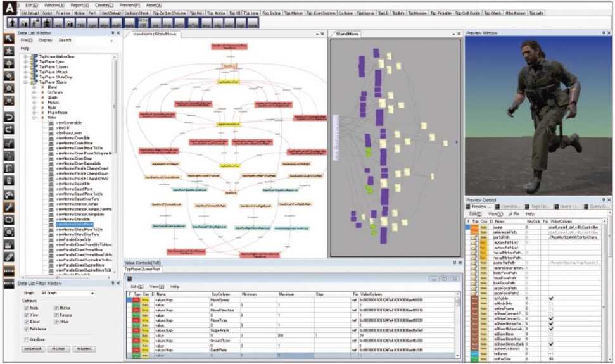
Task: Collapse the View folder in the tree
Action: tap(34, 118)
